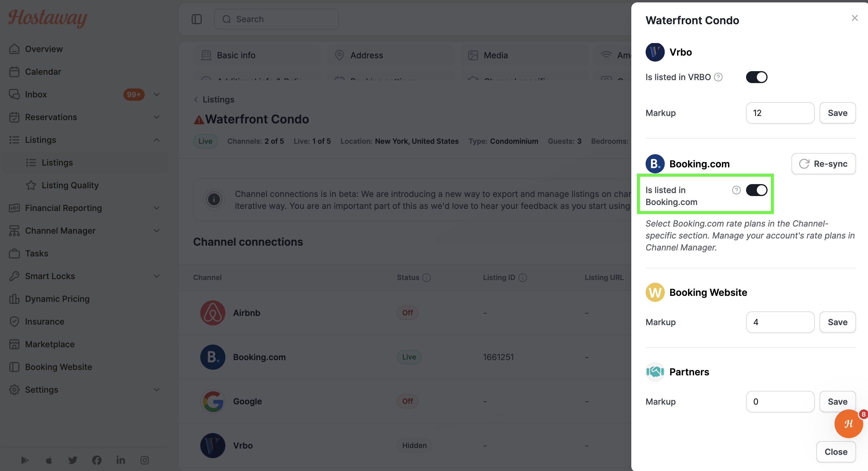The width and height of the screenshot is (868, 471).
Task: Click the Booking Website markup input field
Action: point(780,322)
